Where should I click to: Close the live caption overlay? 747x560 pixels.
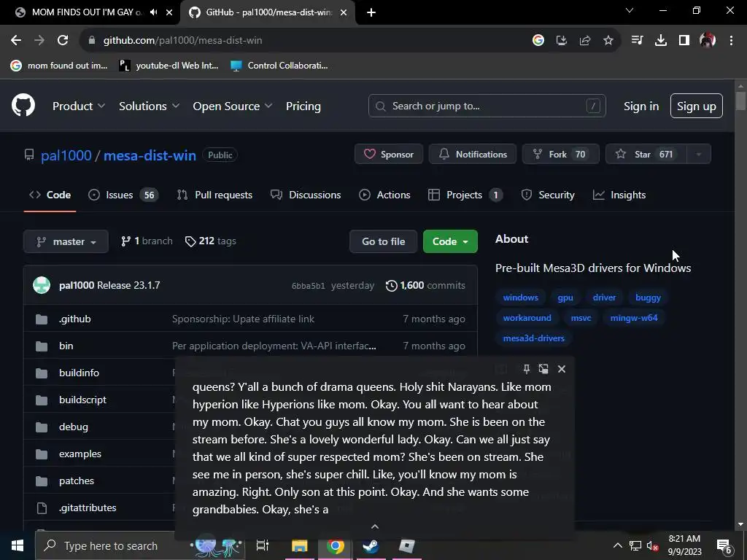click(x=562, y=368)
